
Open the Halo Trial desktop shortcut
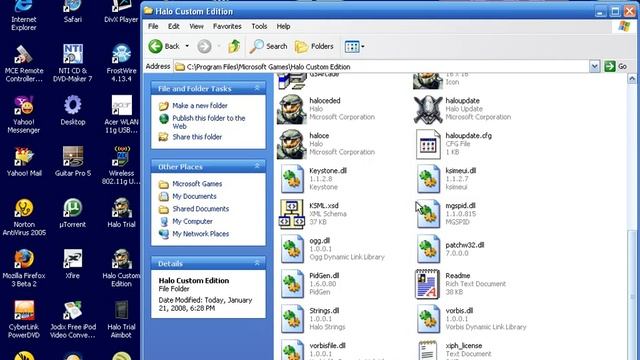point(121,213)
